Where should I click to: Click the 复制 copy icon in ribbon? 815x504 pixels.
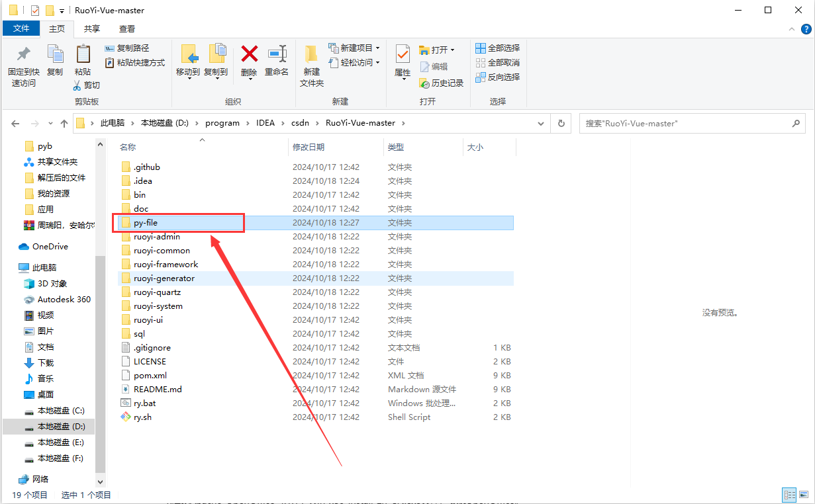[55, 54]
